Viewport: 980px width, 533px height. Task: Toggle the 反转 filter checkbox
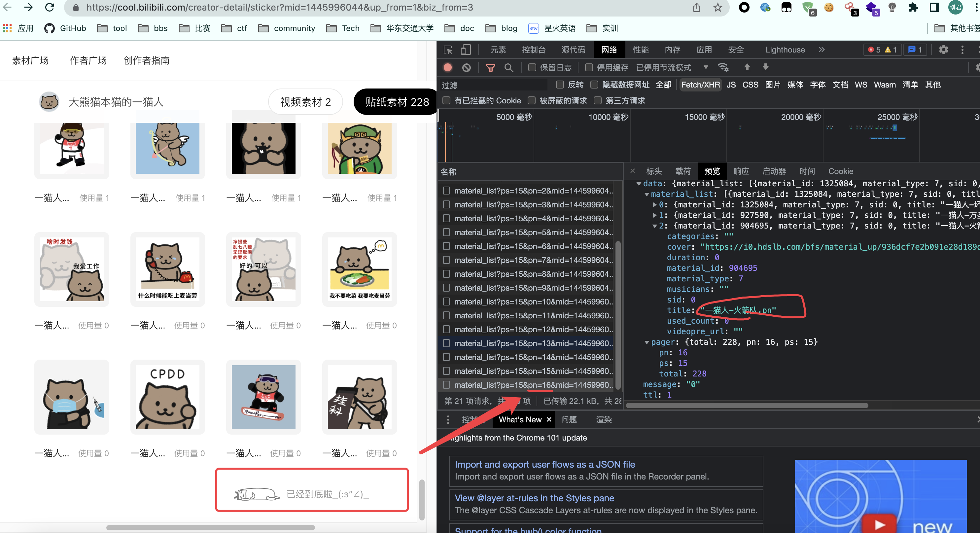(x=560, y=85)
